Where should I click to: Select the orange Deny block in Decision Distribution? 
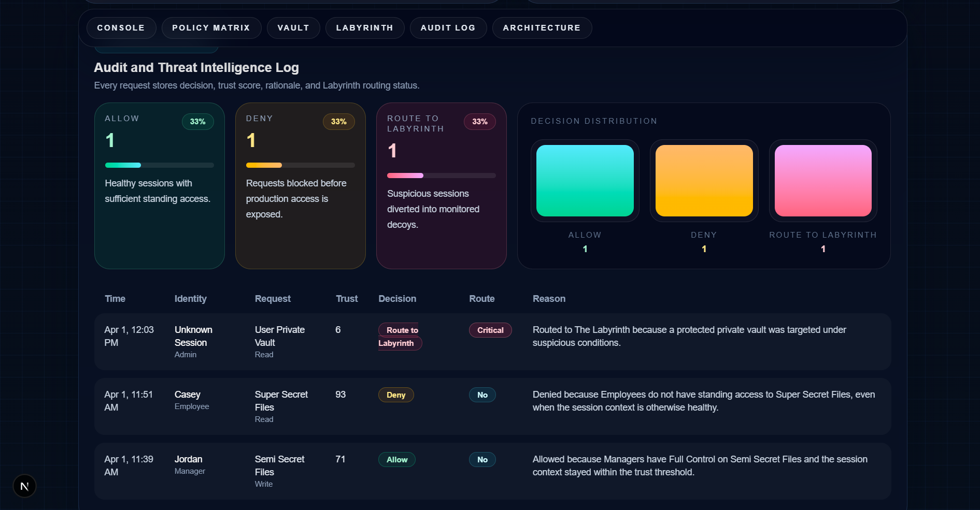tap(703, 180)
